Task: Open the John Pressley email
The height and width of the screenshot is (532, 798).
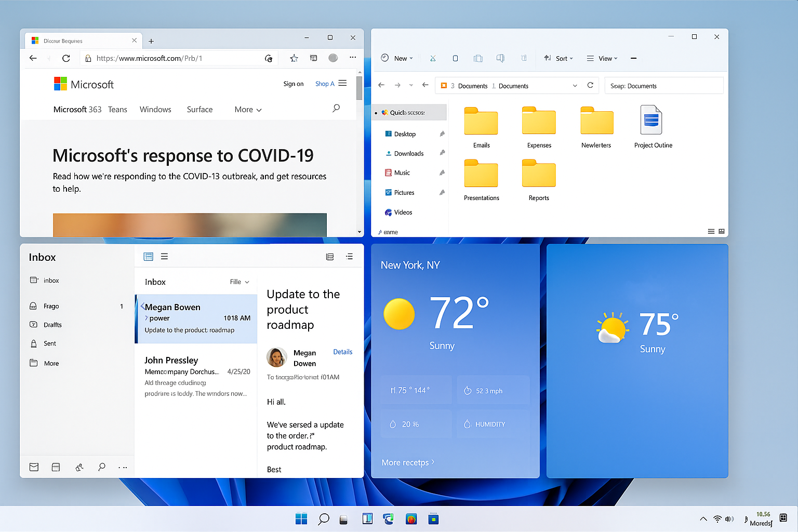Action: coord(196,376)
